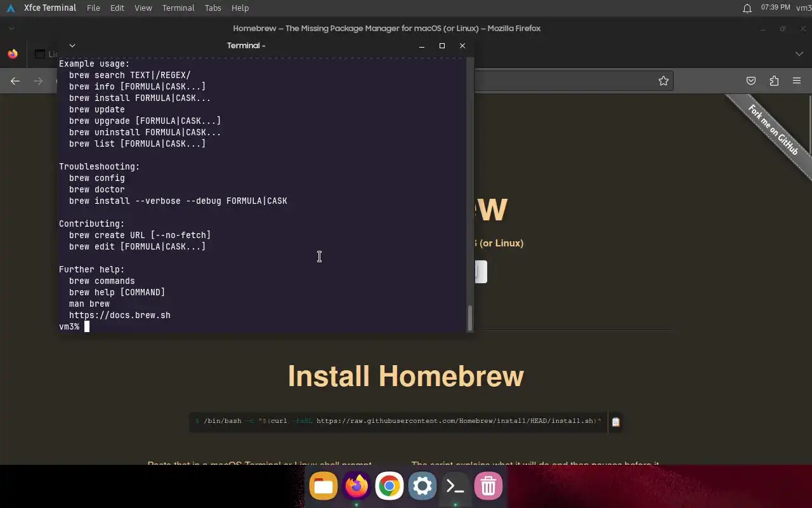
Task: Restore the Firefox window size
Action: 783,29
